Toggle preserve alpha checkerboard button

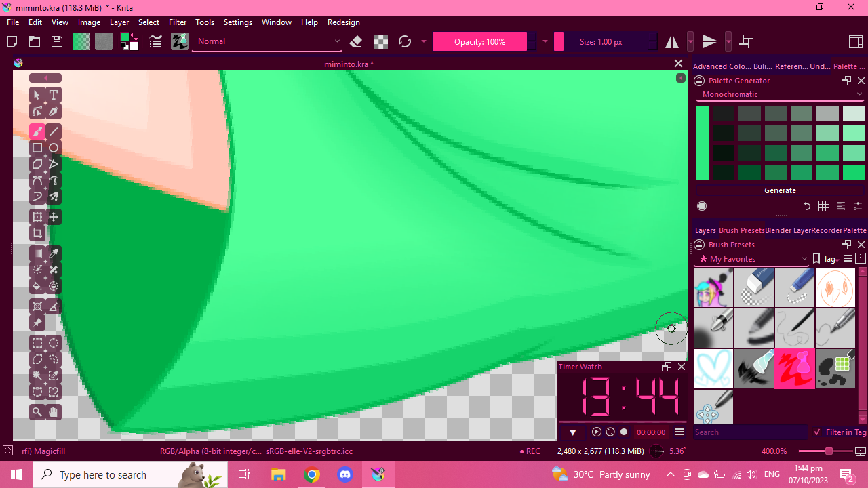(x=381, y=42)
